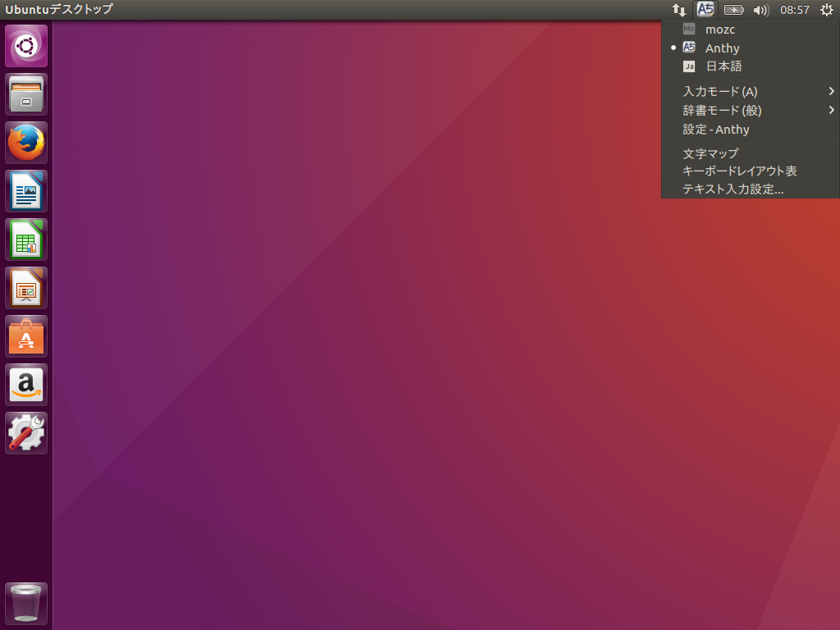Image resolution: width=840 pixels, height=630 pixels.
Task: Open キーボードレイアウト表
Action: [739, 171]
